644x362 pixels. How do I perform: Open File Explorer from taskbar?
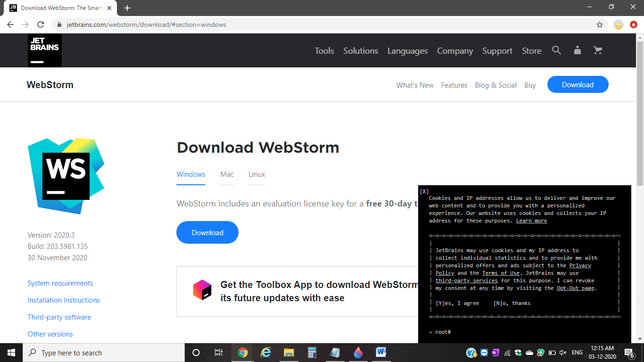(289, 353)
